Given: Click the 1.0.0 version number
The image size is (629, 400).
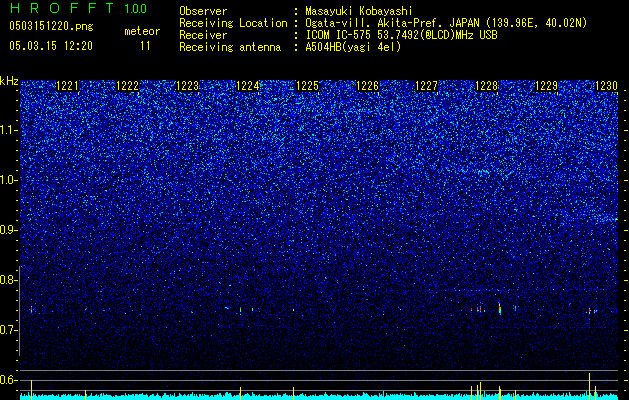Looking at the screenshot, I should (x=135, y=8).
